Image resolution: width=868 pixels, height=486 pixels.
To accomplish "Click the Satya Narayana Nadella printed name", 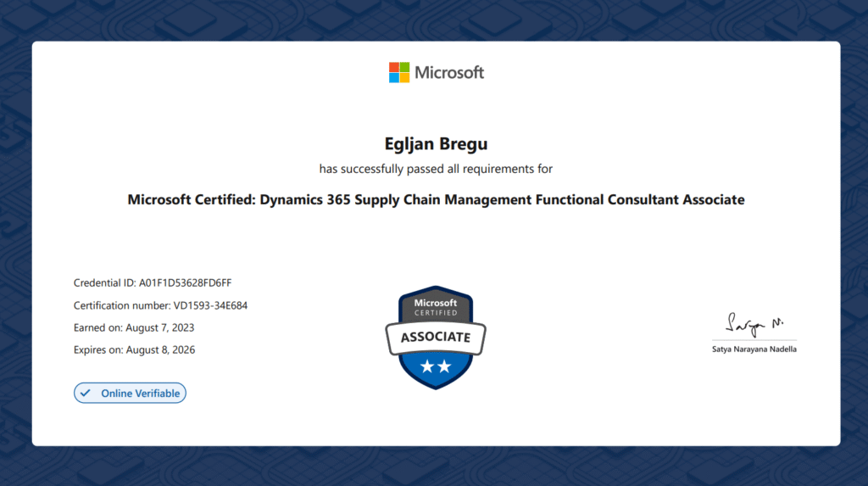I will (x=754, y=349).
